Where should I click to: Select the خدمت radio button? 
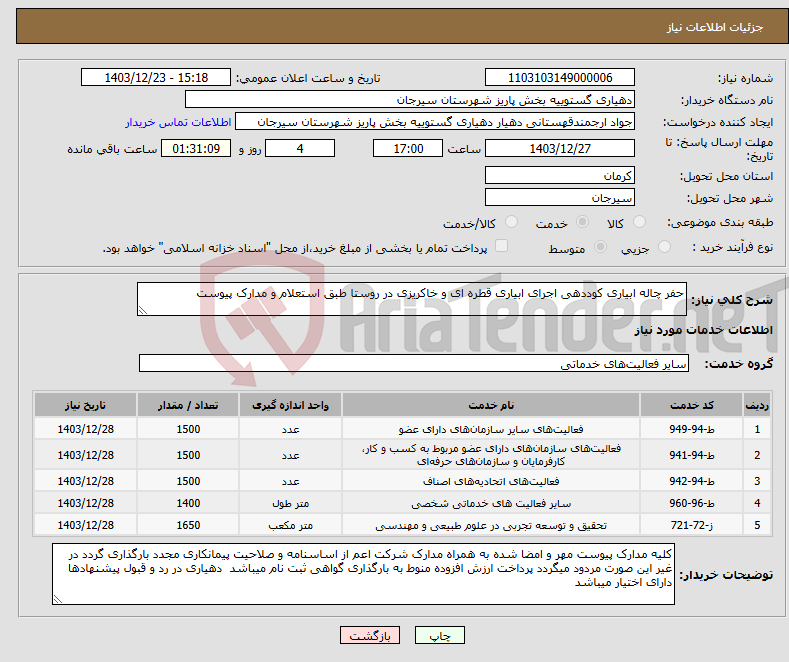tap(582, 222)
